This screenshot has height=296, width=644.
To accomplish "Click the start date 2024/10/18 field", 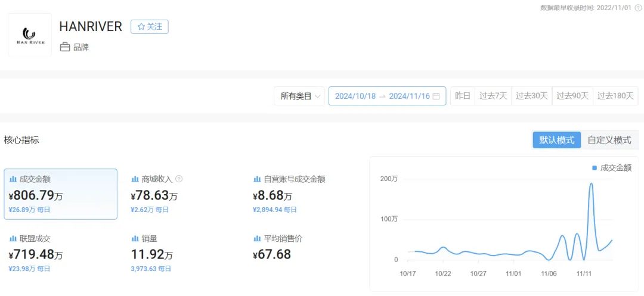I will pyautogui.click(x=355, y=96).
